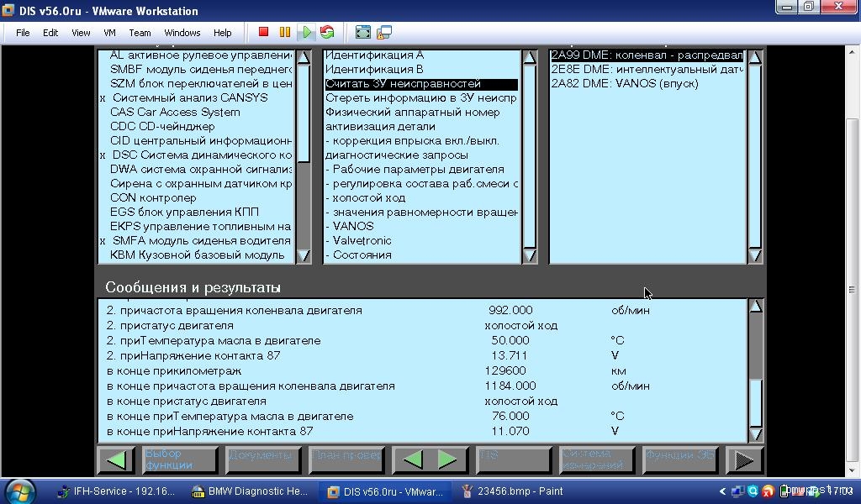
Task: Click the green back arrow at bottom left
Action: click(116, 459)
